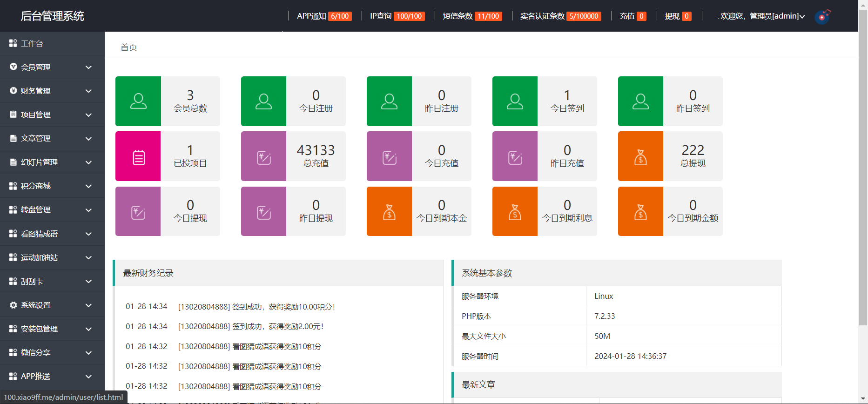Click the 43133 总充值 value
The width and height of the screenshot is (868, 404).
[316, 150]
